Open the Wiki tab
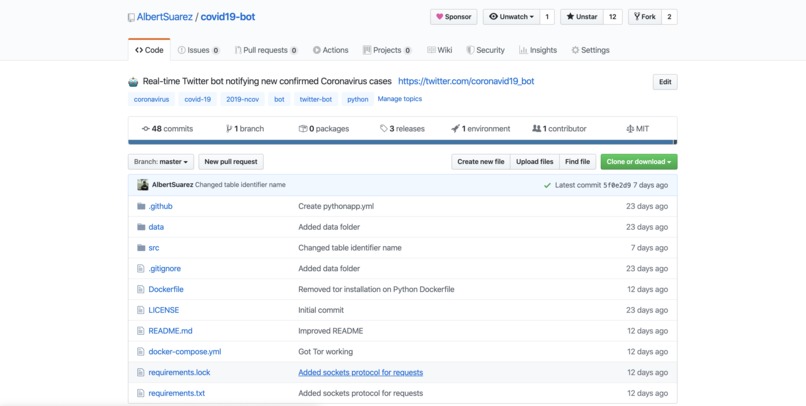The height and width of the screenshot is (406, 806). (x=439, y=50)
